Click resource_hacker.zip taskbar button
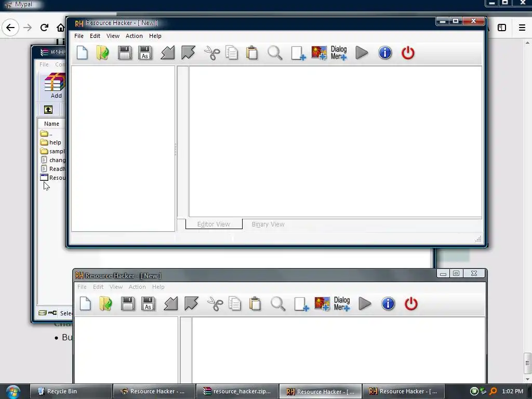The width and height of the screenshot is (532, 399). pyautogui.click(x=237, y=392)
